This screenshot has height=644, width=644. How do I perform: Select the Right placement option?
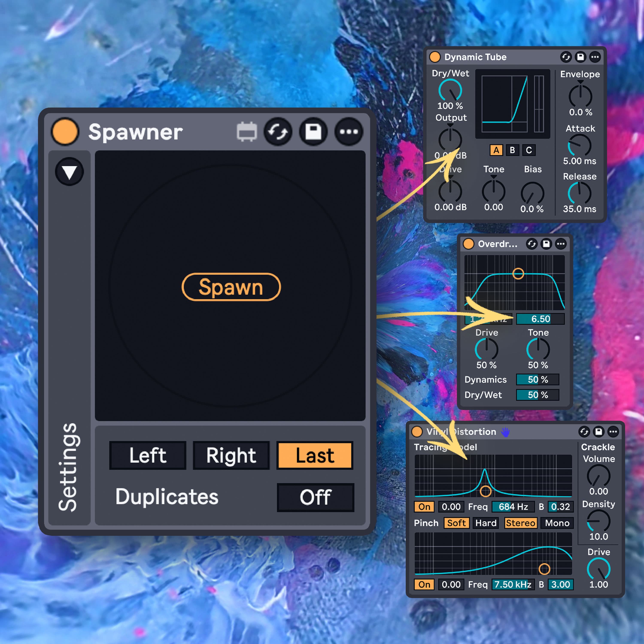231,455
